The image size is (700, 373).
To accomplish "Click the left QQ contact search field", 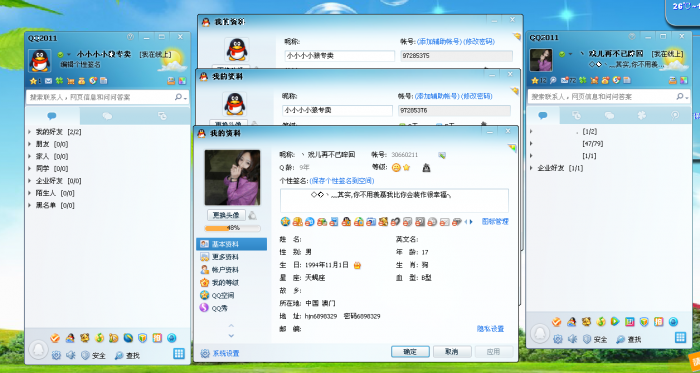I will 102,97.
